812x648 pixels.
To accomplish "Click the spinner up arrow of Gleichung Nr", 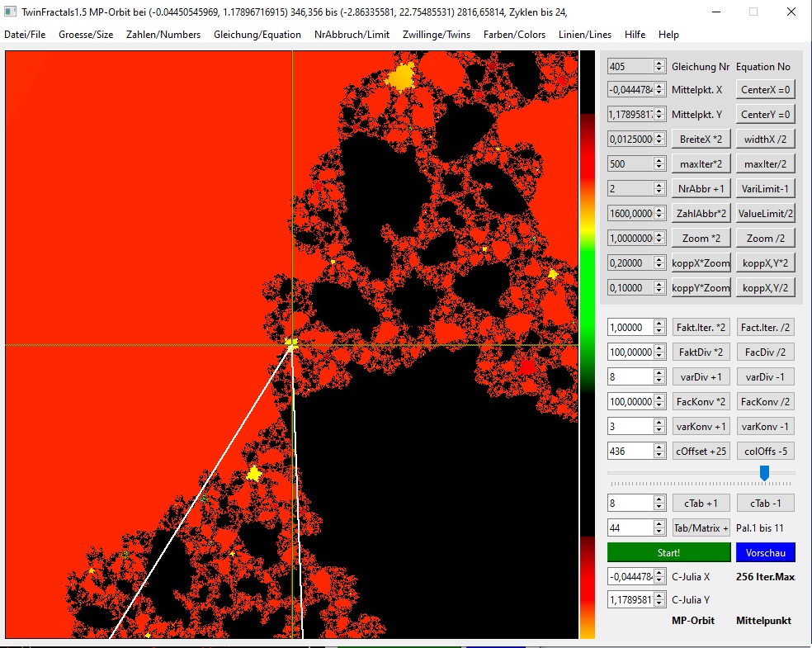I will 659,63.
